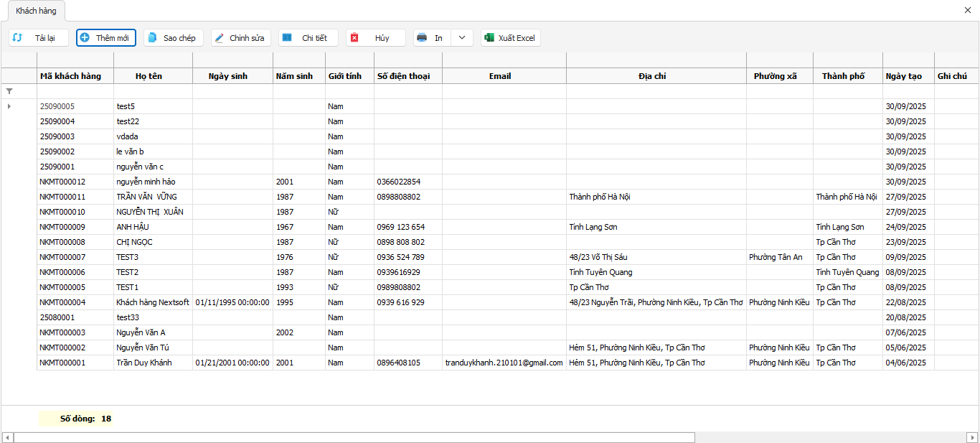
Task: Click the Thêm mới plus icon
Action: [x=85, y=38]
